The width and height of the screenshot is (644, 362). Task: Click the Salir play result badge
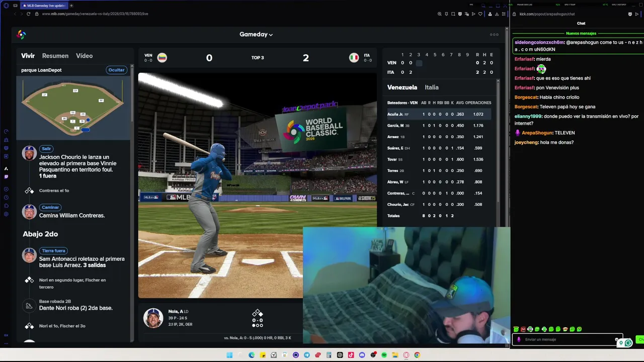click(x=46, y=148)
